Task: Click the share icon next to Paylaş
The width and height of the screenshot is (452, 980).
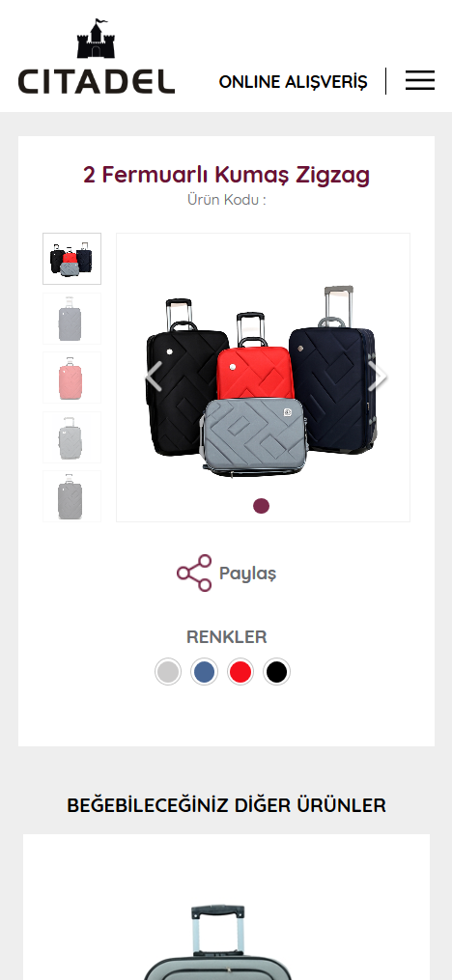Action: 194,574
